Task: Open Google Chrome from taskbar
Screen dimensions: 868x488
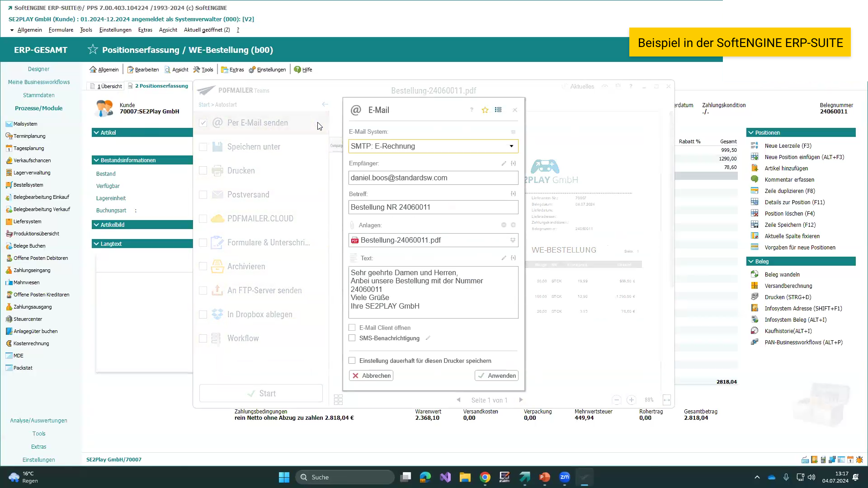Action: pos(485,477)
